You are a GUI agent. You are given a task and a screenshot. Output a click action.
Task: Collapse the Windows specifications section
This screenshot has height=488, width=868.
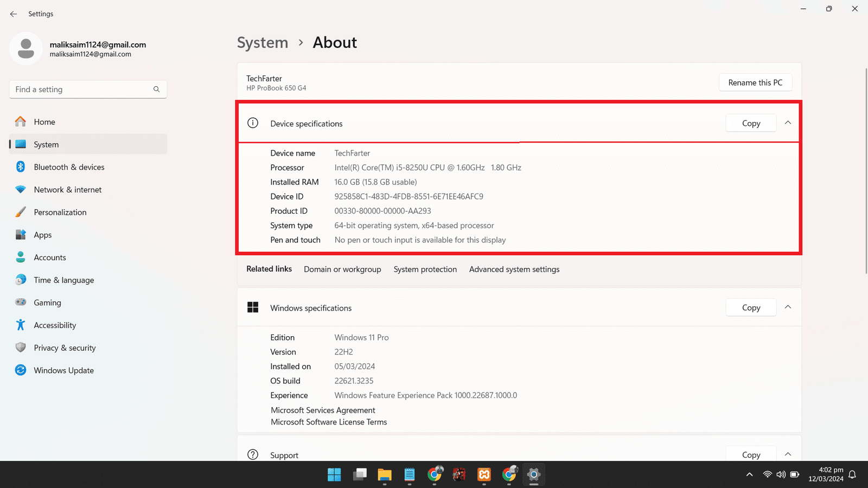pyautogui.click(x=788, y=307)
